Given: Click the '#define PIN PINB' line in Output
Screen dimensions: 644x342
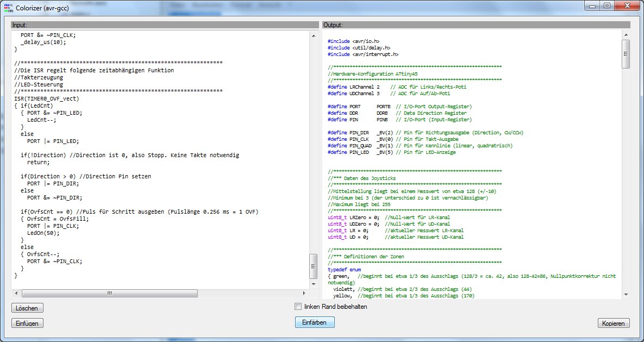Looking at the screenshot, I should (x=400, y=120).
